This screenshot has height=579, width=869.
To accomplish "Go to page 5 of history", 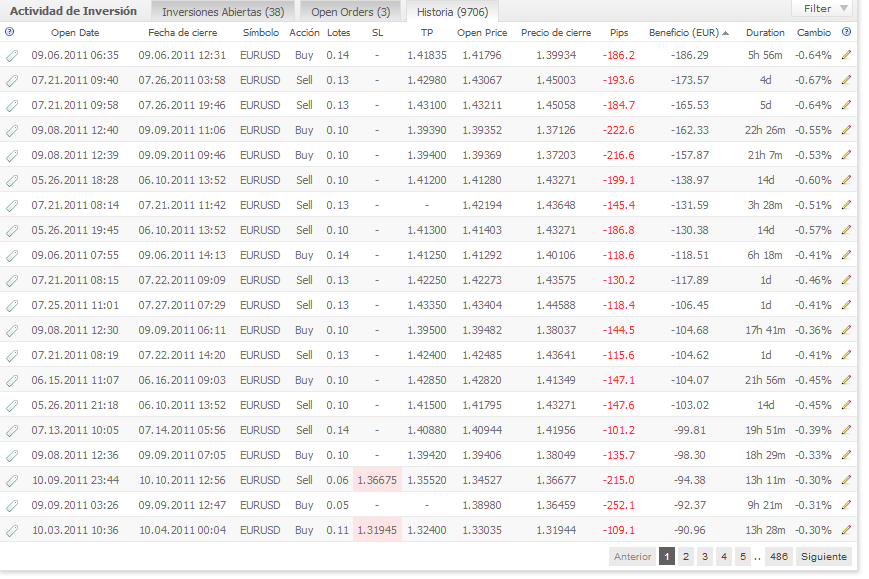I will pos(743,556).
